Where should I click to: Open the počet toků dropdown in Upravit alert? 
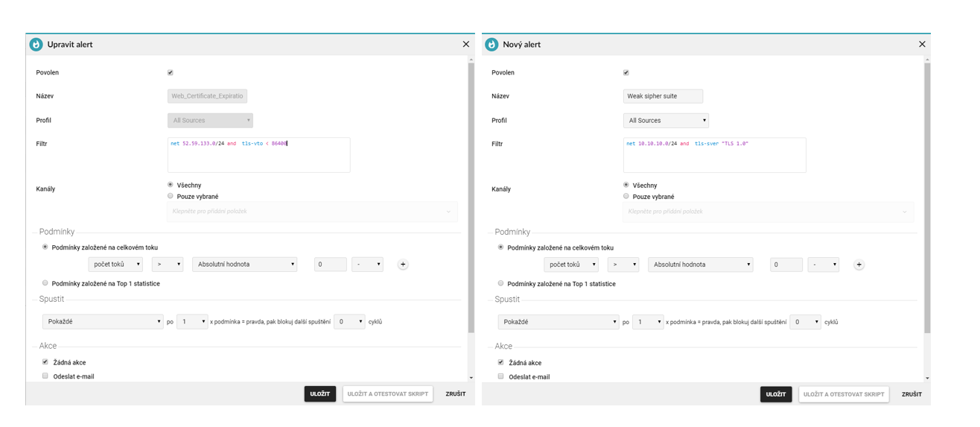tap(115, 265)
